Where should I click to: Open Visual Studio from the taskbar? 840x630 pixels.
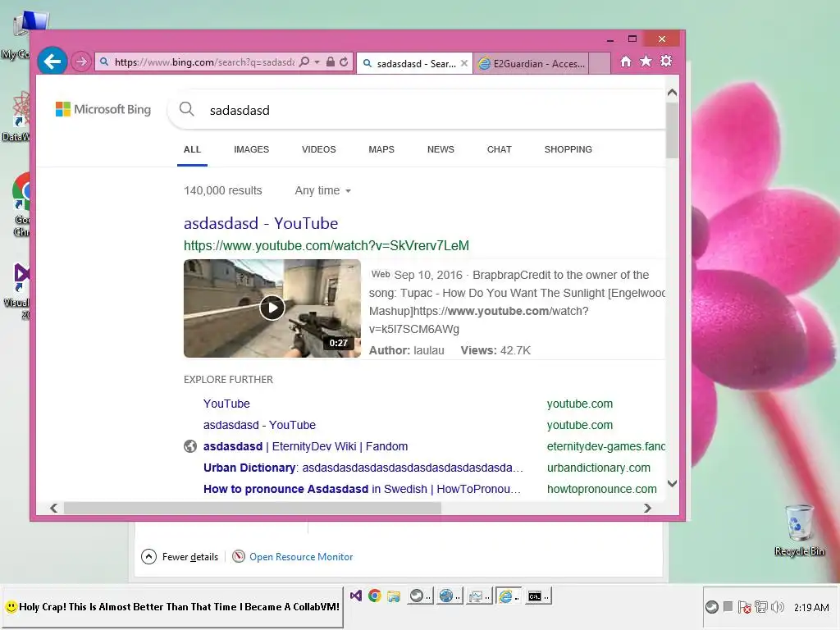[356, 596]
